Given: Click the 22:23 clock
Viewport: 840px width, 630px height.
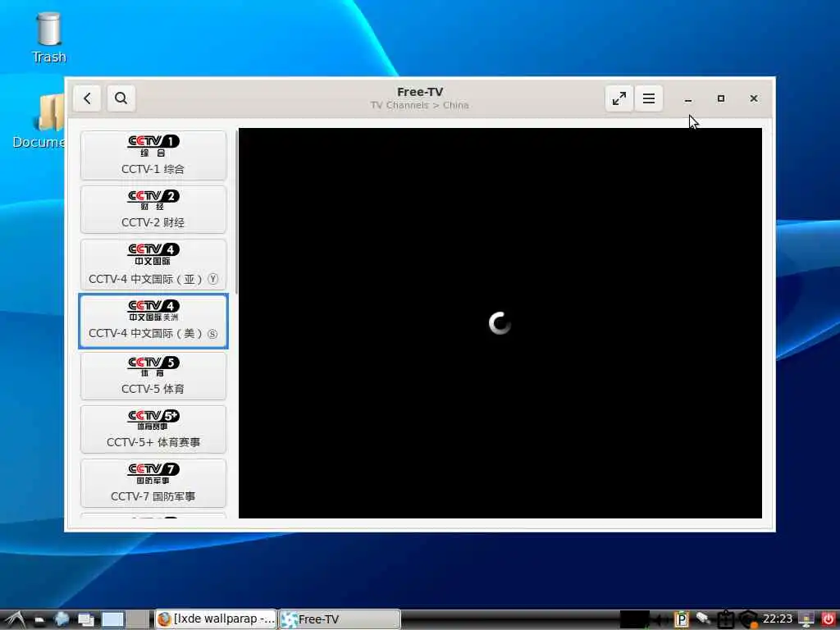Looking at the screenshot, I should (778, 619).
